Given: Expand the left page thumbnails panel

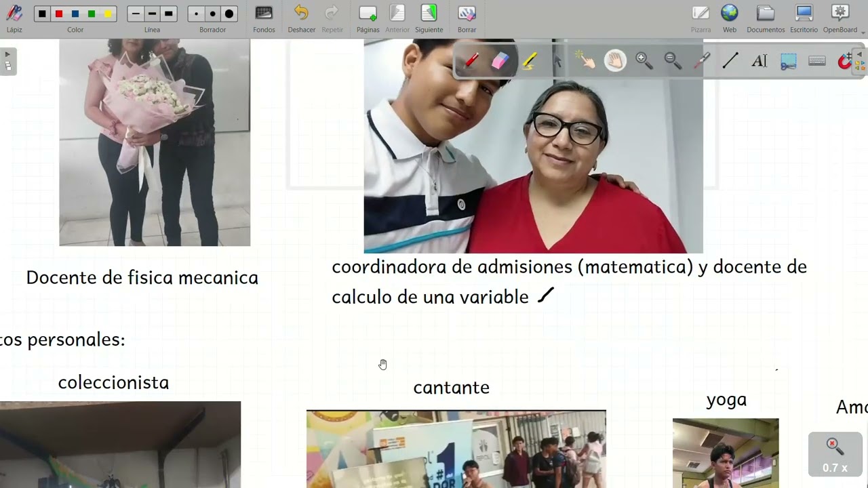Looking at the screenshot, I should click(7, 61).
